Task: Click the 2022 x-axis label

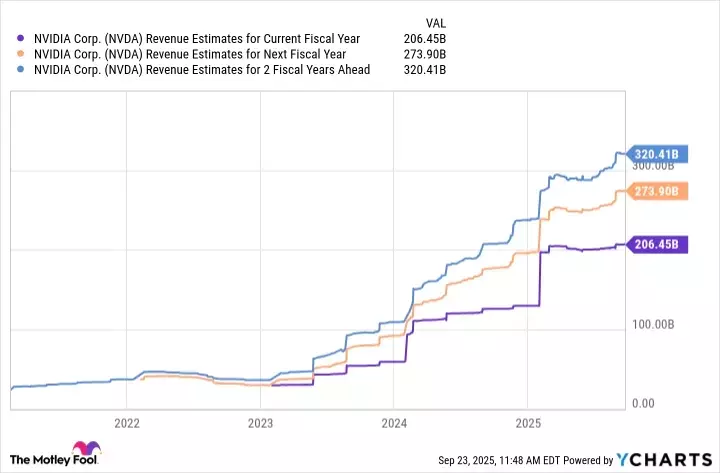Action: (126, 423)
